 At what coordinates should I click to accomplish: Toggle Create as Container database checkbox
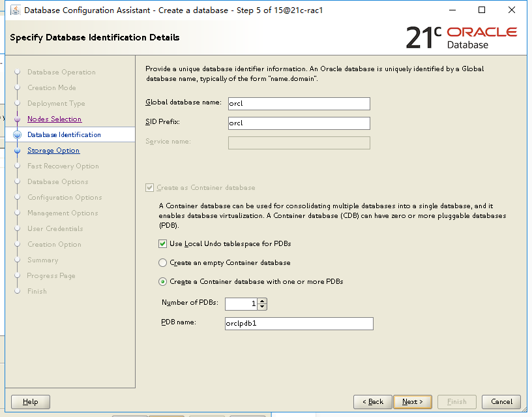[x=149, y=188]
